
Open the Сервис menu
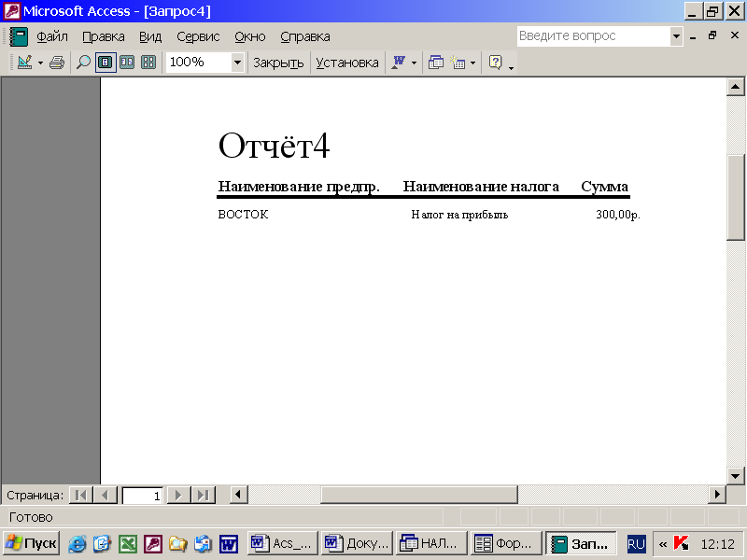click(x=198, y=36)
